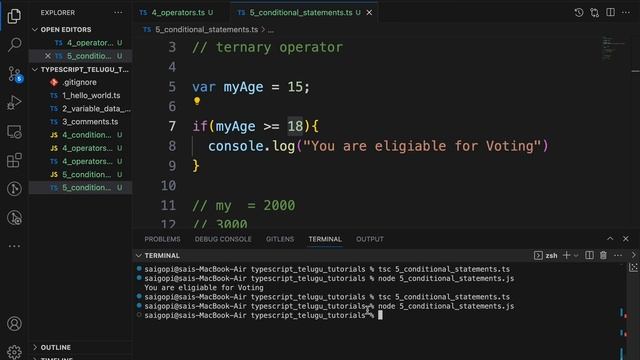
Task: Collapse the TYPESCRIPT_TELUGU_T... folder section
Action: click(81, 69)
